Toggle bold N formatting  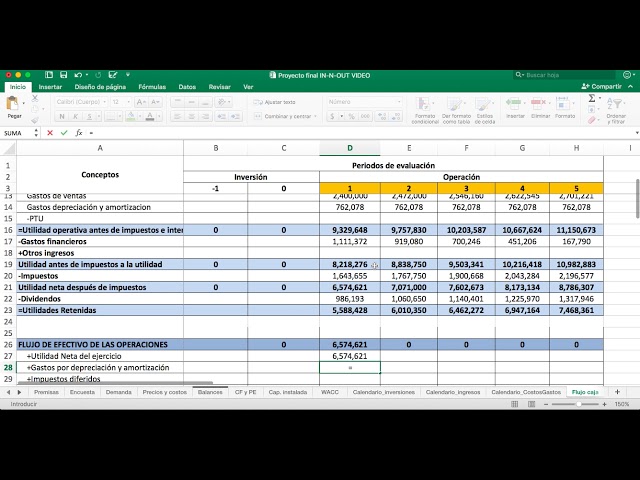click(62, 116)
